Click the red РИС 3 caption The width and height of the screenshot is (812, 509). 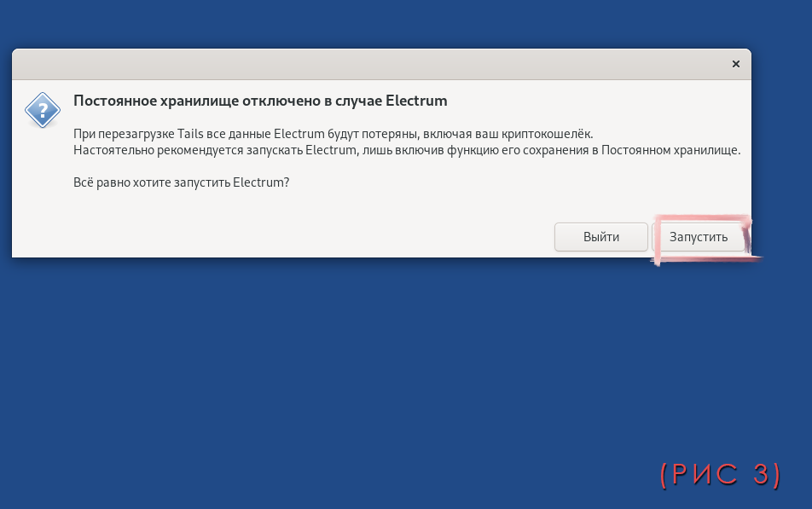tap(721, 475)
